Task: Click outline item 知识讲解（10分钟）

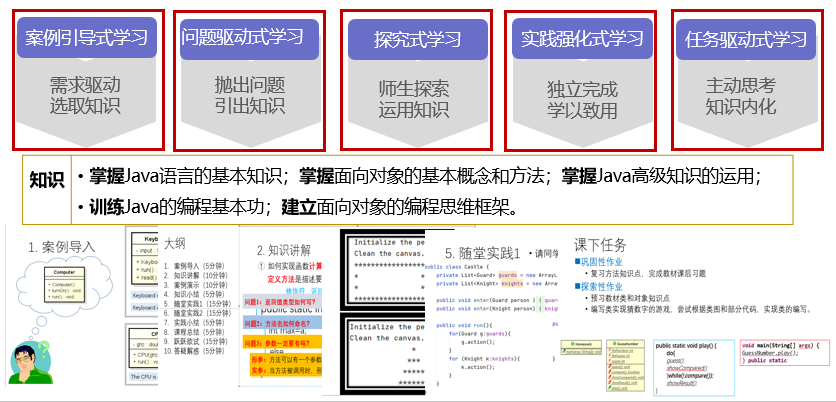Action: point(196,275)
